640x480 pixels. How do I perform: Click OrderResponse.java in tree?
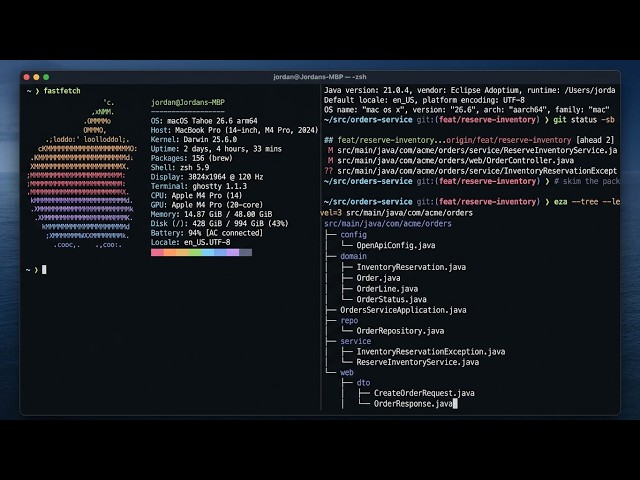(413, 404)
